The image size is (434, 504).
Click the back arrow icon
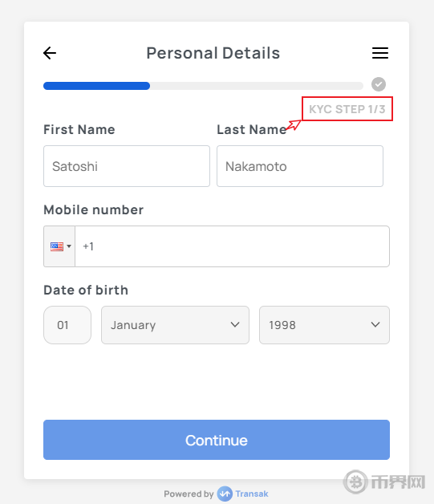[50, 53]
